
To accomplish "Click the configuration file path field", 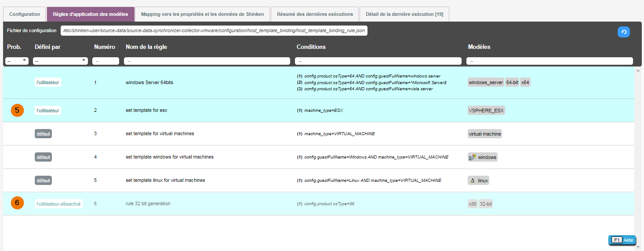I will tap(214, 30).
